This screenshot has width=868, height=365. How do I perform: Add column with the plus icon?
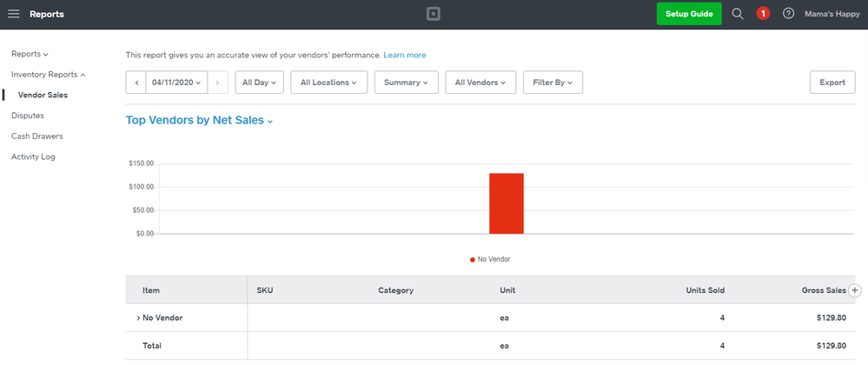(855, 290)
